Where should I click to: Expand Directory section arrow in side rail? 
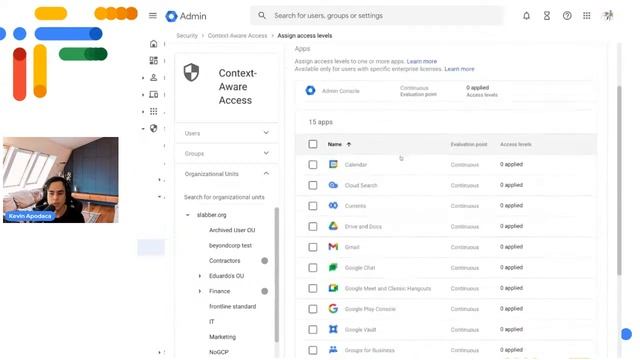click(143, 78)
